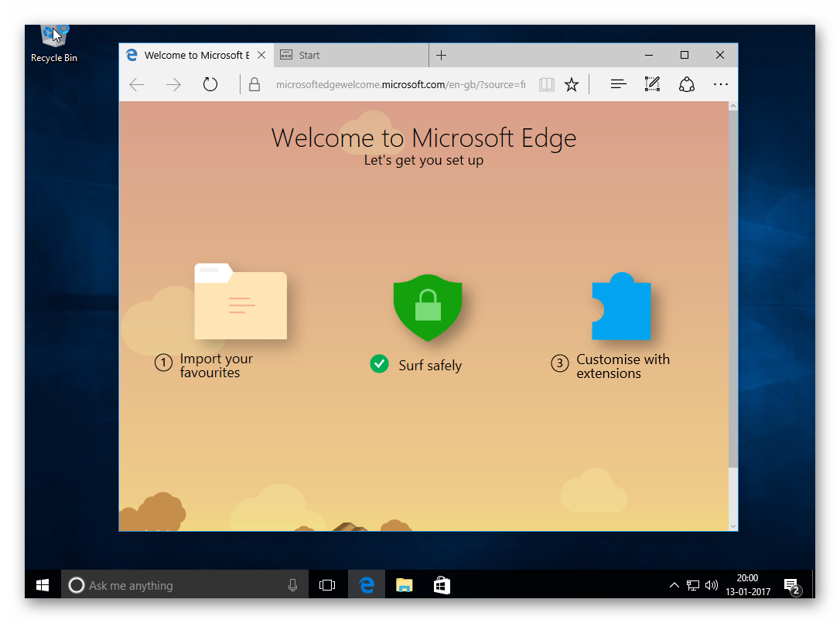Click the scrollbar up arrow

732,107
